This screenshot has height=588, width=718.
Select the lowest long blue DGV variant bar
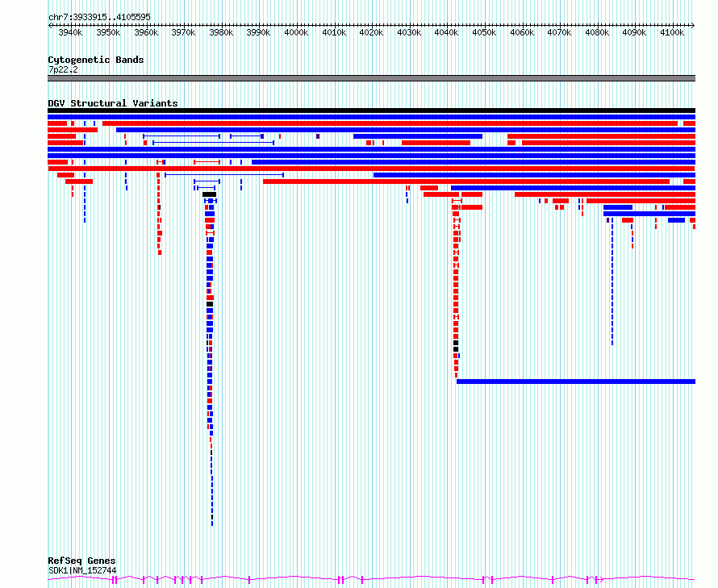click(576, 382)
